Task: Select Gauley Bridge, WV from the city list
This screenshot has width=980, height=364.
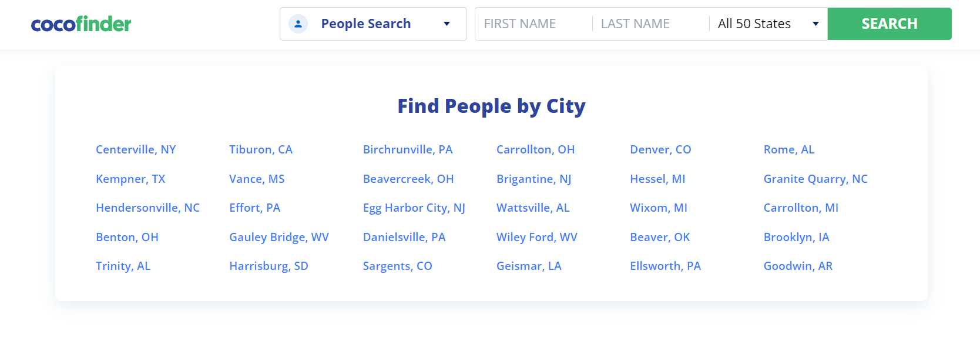Action: click(279, 237)
